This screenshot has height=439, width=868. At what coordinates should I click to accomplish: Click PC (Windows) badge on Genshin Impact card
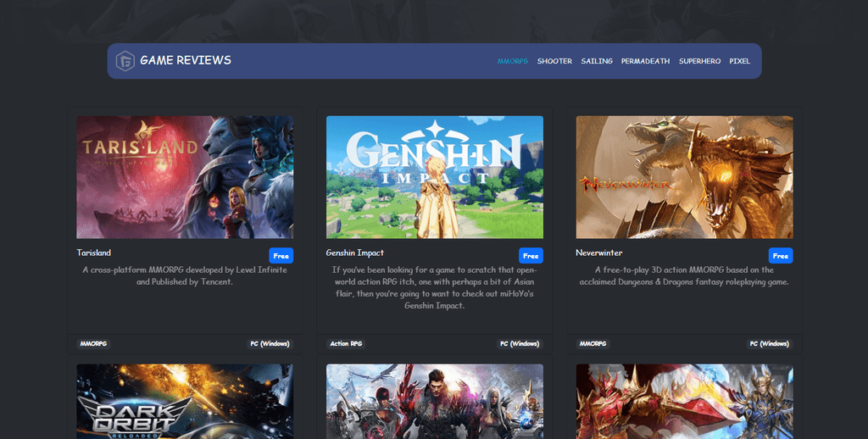pyautogui.click(x=520, y=344)
